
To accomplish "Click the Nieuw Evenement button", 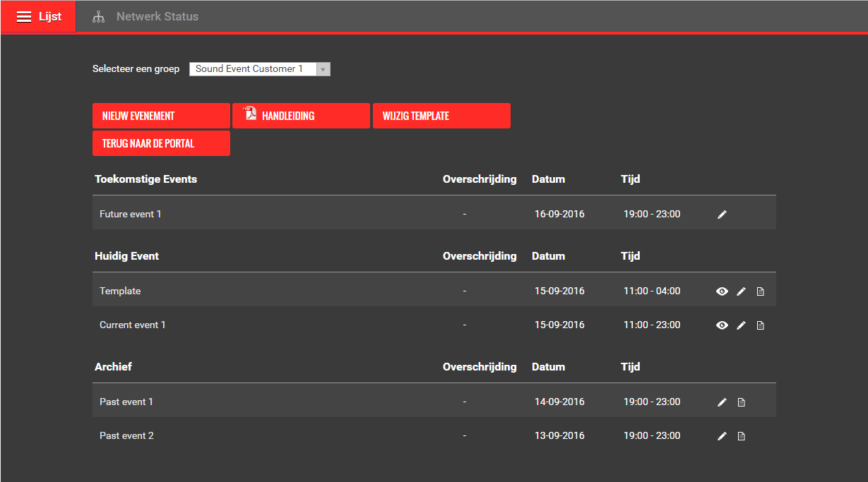I will [x=161, y=116].
